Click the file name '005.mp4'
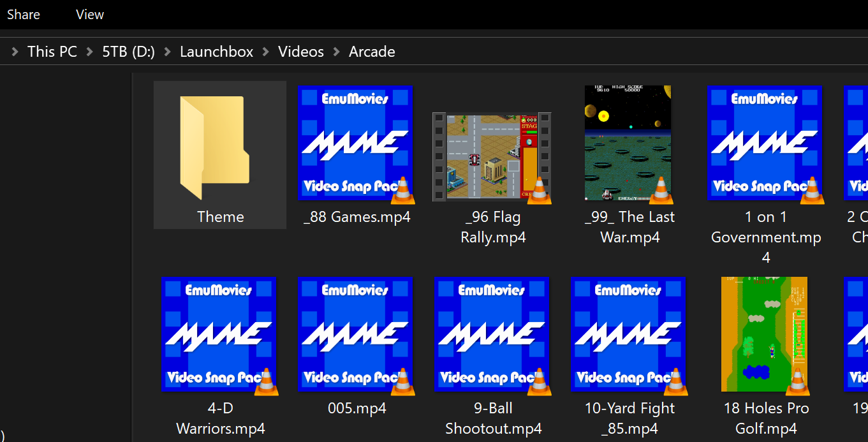868x442 pixels. coord(357,408)
